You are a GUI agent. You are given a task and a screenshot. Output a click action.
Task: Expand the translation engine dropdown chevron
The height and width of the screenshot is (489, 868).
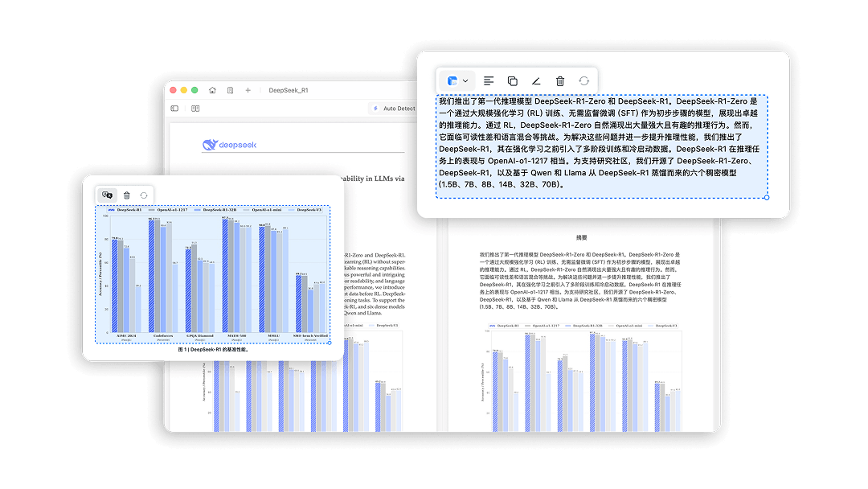(465, 81)
